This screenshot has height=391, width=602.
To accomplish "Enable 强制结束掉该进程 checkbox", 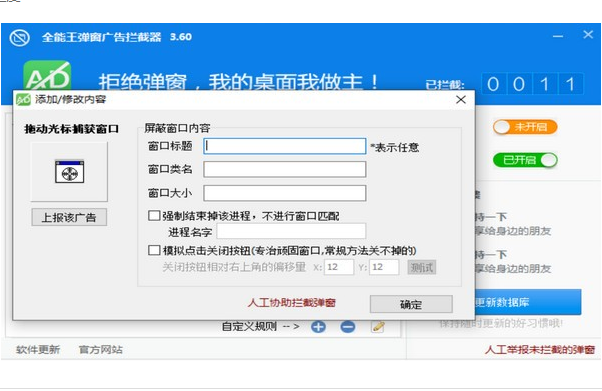I will [154, 215].
